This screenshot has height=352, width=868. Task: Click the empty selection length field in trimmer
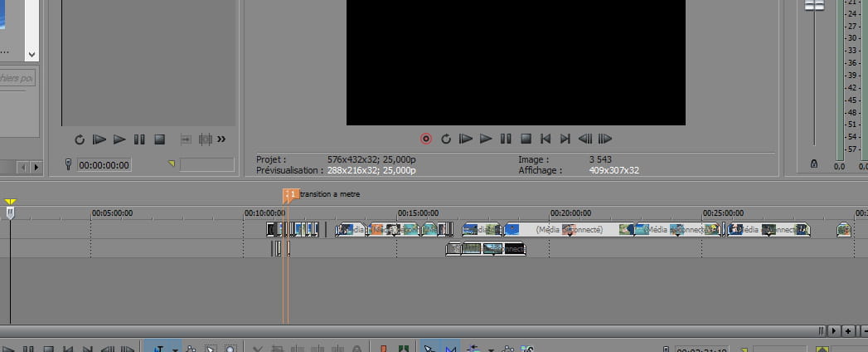tap(207, 164)
